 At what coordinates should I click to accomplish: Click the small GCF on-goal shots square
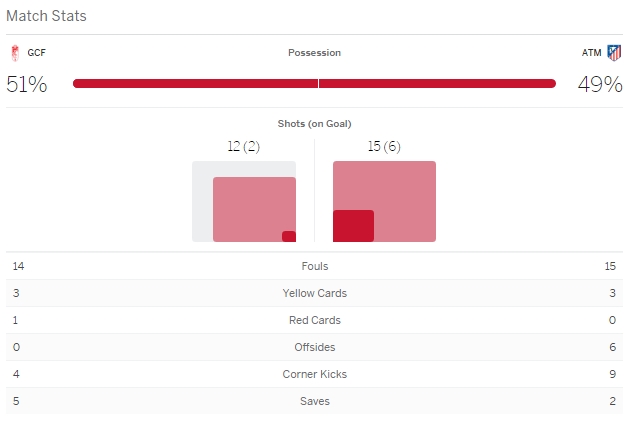point(289,236)
